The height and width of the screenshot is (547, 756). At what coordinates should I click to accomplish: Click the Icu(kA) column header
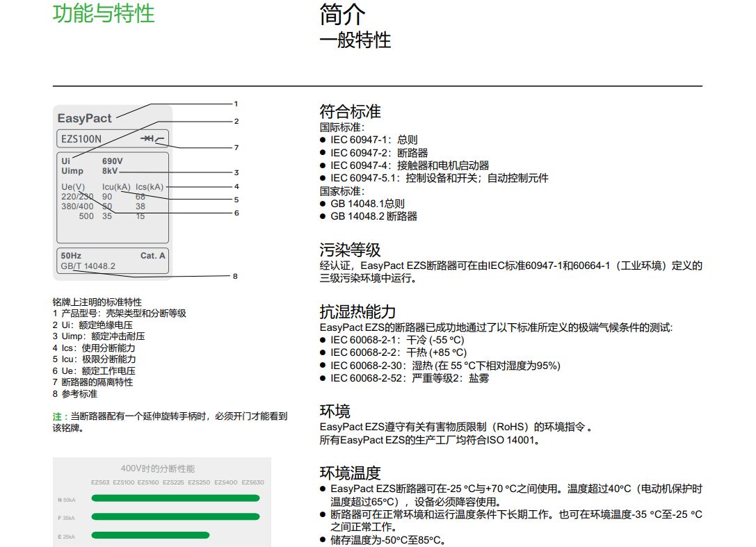tap(116, 187)
